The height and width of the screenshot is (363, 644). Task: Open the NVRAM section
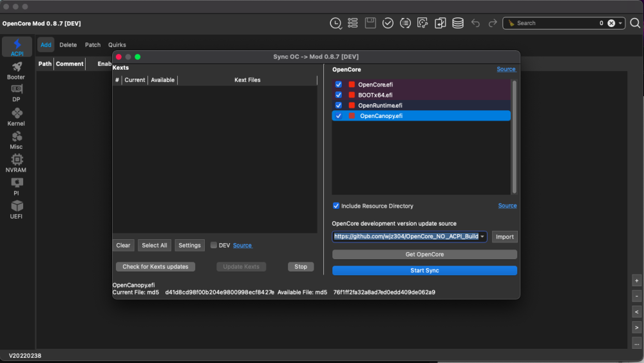16,163
